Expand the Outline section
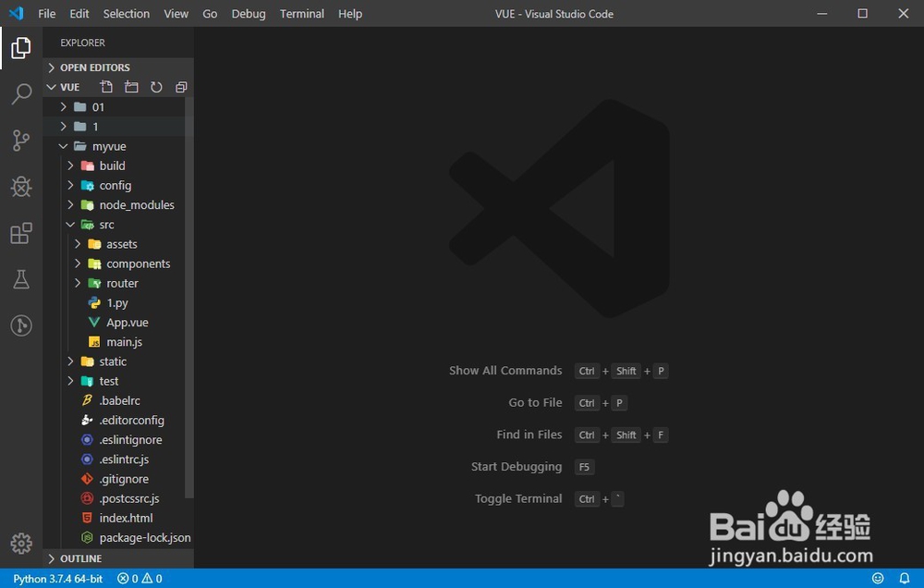924x588 pixels. [x=118, y=557]
